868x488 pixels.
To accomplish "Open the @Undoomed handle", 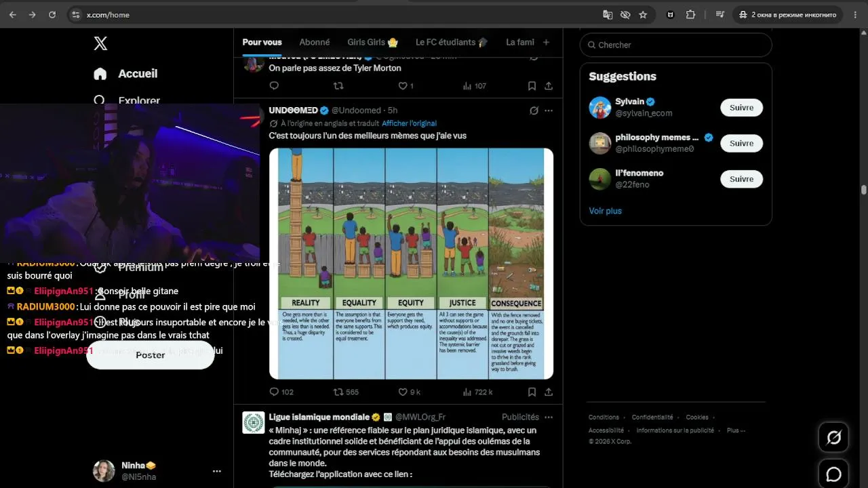I will tap(357, 110).
